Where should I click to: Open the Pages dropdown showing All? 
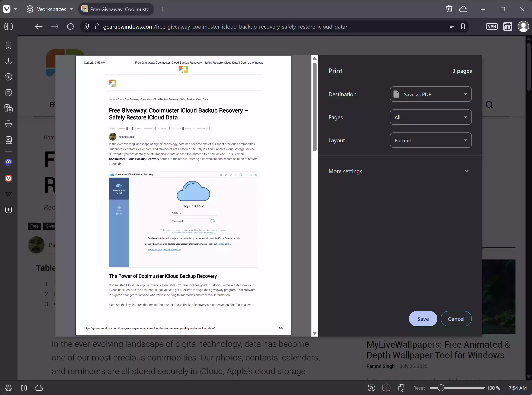point(430,117)
